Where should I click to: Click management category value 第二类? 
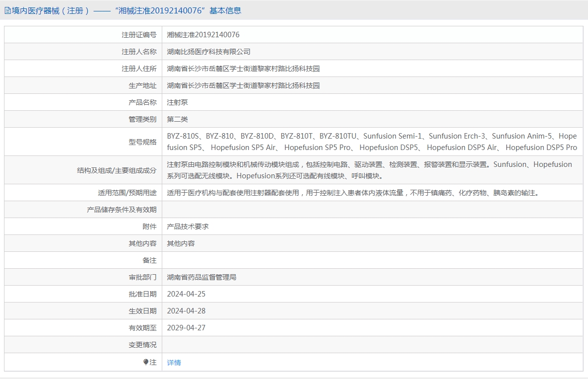point(177,119)
